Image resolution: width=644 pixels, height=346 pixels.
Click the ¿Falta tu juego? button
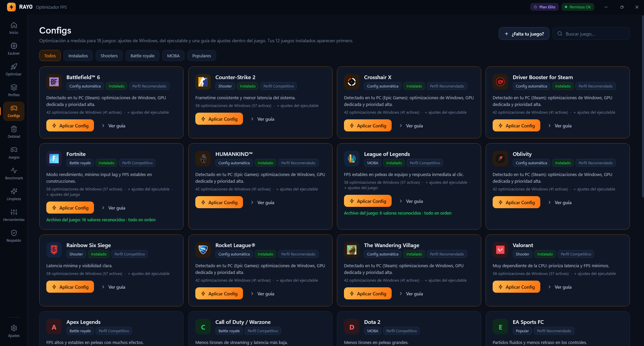[x=524, y=34]
